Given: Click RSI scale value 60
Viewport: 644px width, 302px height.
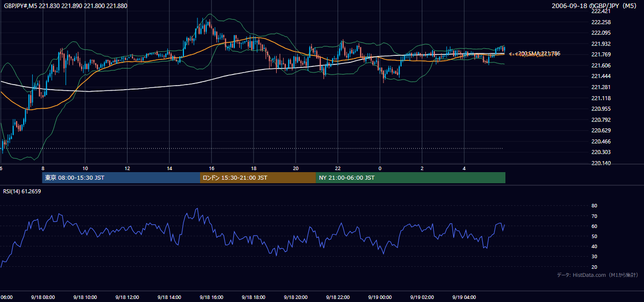Looking at the screenshot, I should tap(594, 226).
